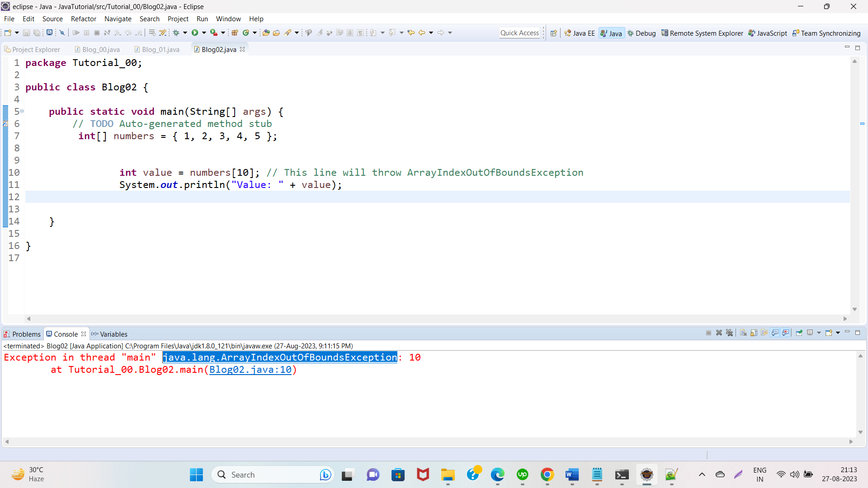Screen dimensions: 868x488
Task: Toggle Show Whitespace Characters pilcrow icon
Action: (360, 33)
